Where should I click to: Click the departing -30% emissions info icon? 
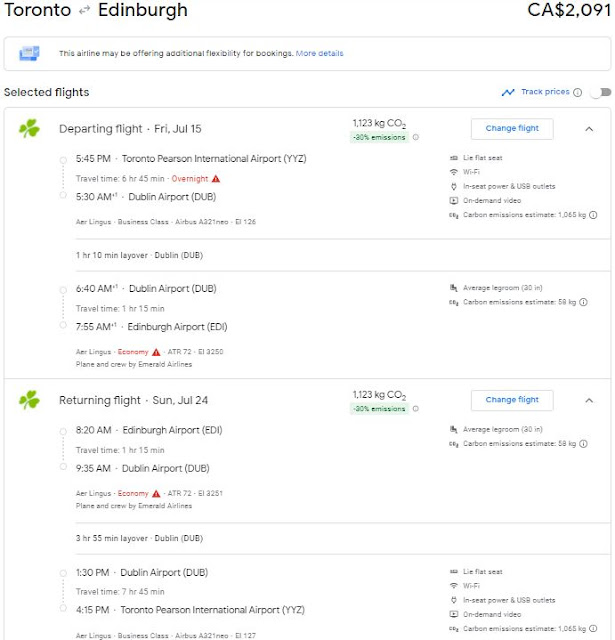pos(416,137)
